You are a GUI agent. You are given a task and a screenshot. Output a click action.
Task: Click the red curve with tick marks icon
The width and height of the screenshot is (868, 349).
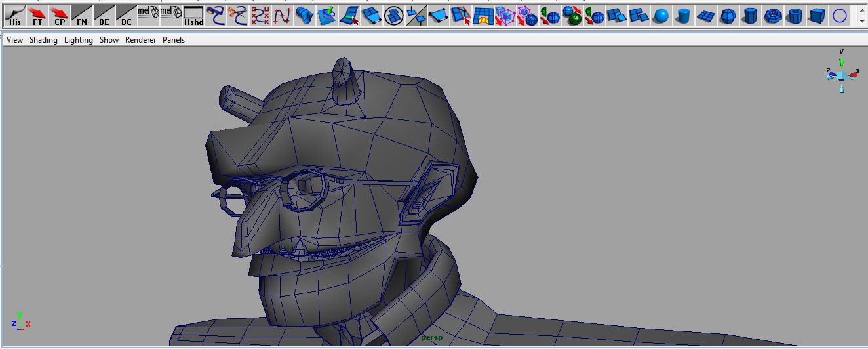point(283,15)
